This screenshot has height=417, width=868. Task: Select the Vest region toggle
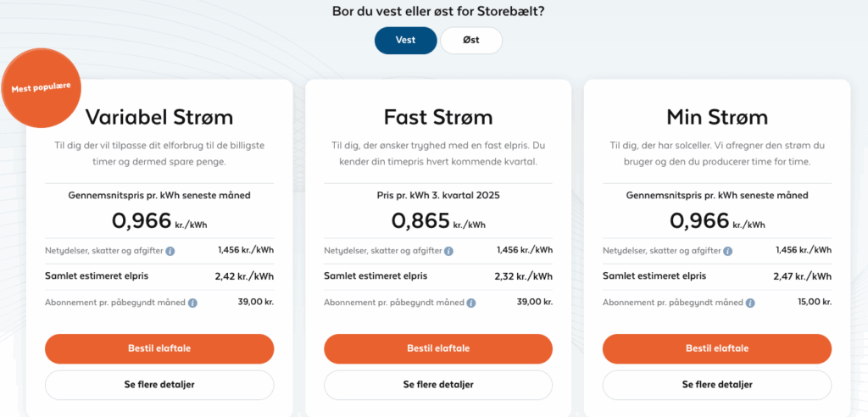pyautogui.click(x=406, y=41)
